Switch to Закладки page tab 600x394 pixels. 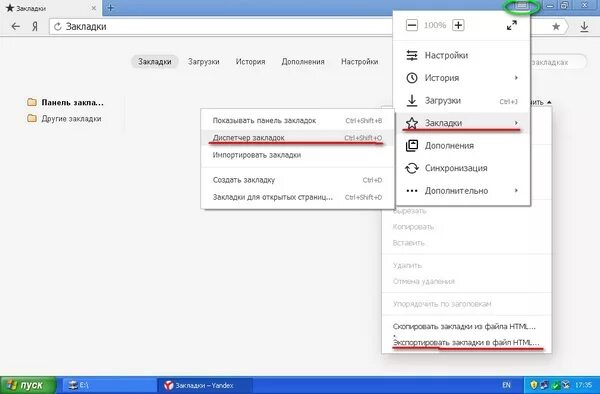click(x=155, y=62)
